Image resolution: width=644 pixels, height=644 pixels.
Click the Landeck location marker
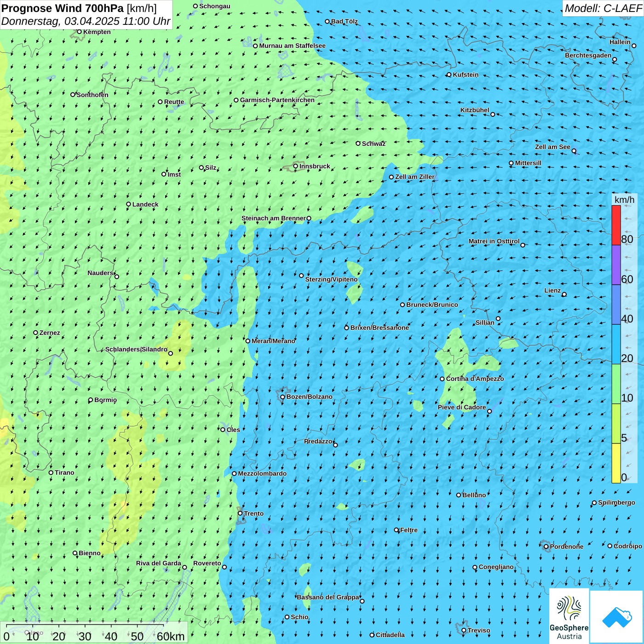pos(128,204)
